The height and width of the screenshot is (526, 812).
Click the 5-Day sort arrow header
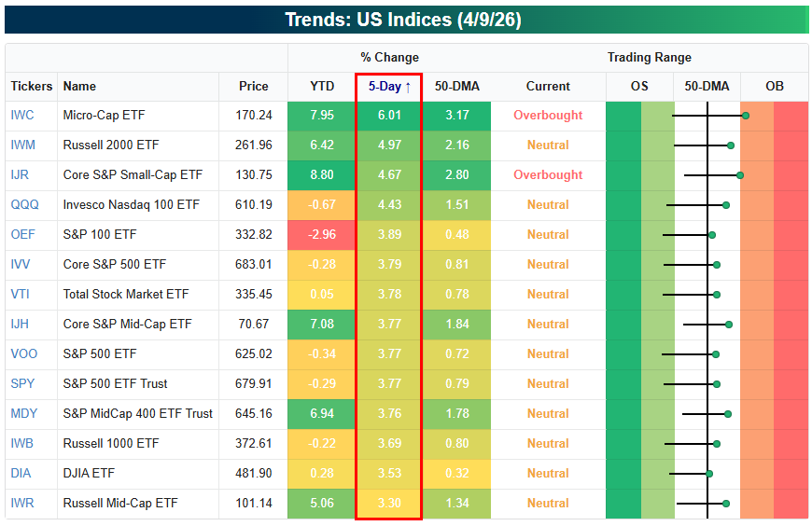pos(389,87)
